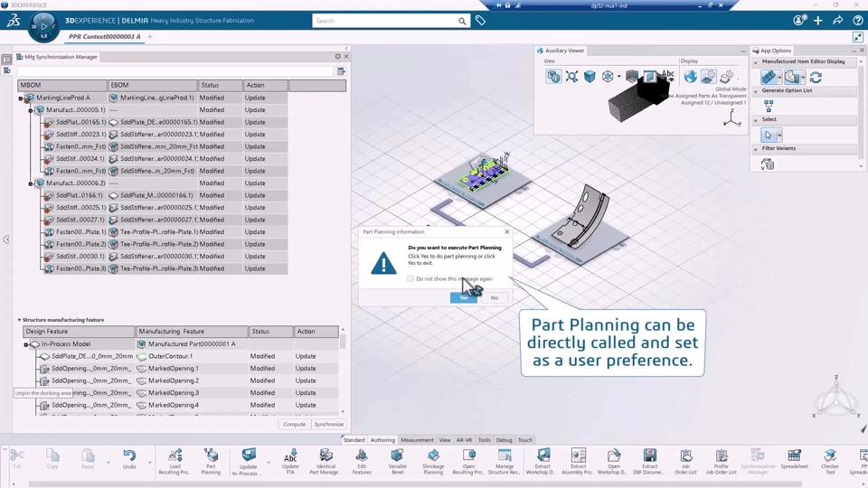
Task: Toggle the show assigned parts display mode icon
Action: pyautogui.click(x=708, y=76)
